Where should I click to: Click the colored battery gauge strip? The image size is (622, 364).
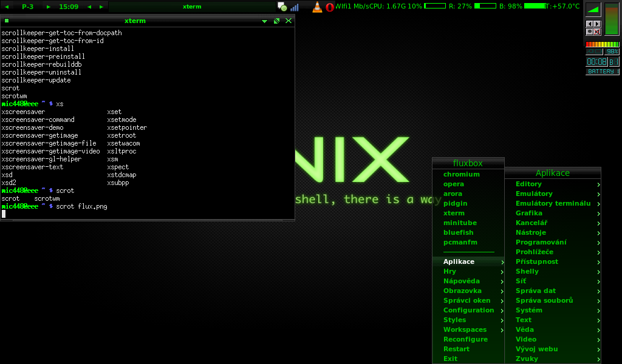pyautogui.click(x=603, y=44)
